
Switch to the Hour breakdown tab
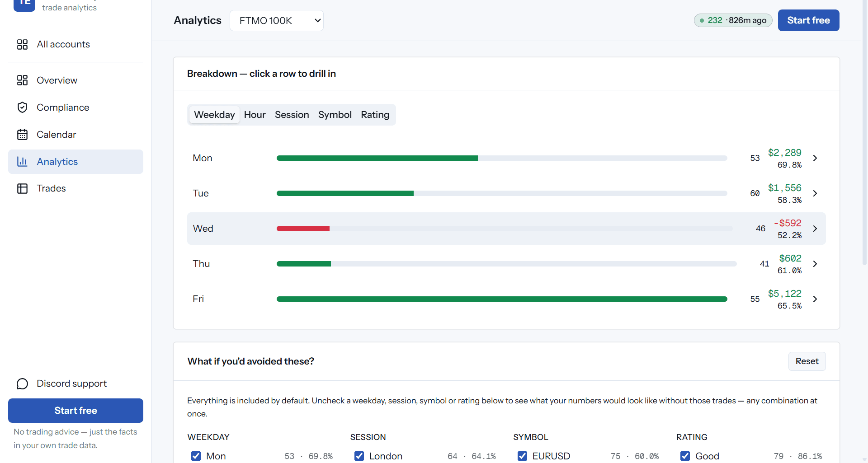point(255,115)
